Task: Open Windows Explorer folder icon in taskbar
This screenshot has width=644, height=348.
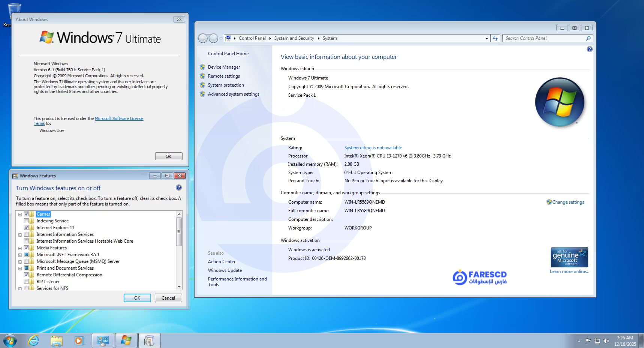Action: [x=57, y=340]
